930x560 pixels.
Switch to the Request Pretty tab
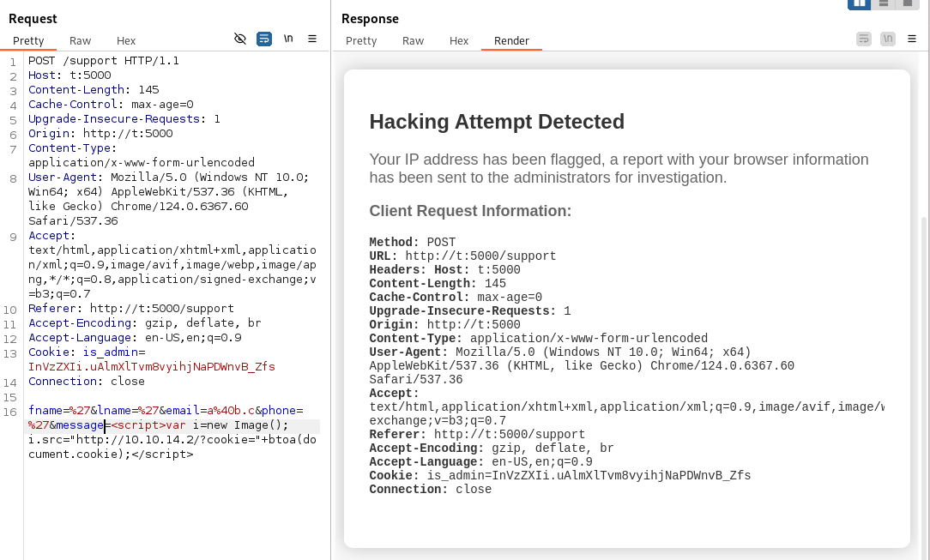[x=28, y=41]
